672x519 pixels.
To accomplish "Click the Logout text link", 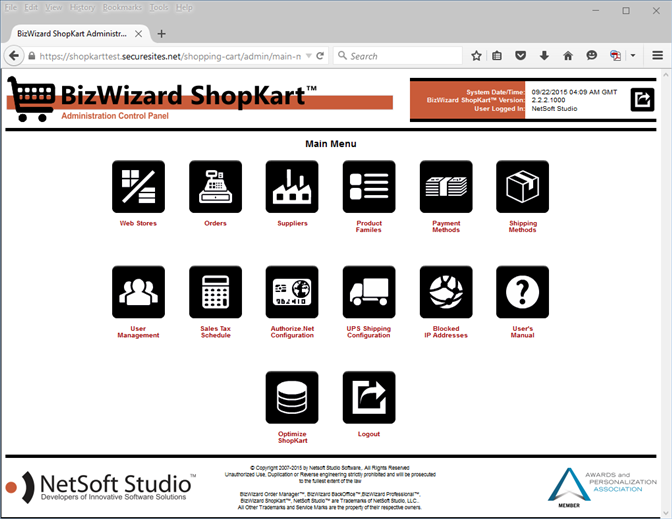I will (369, 434).
